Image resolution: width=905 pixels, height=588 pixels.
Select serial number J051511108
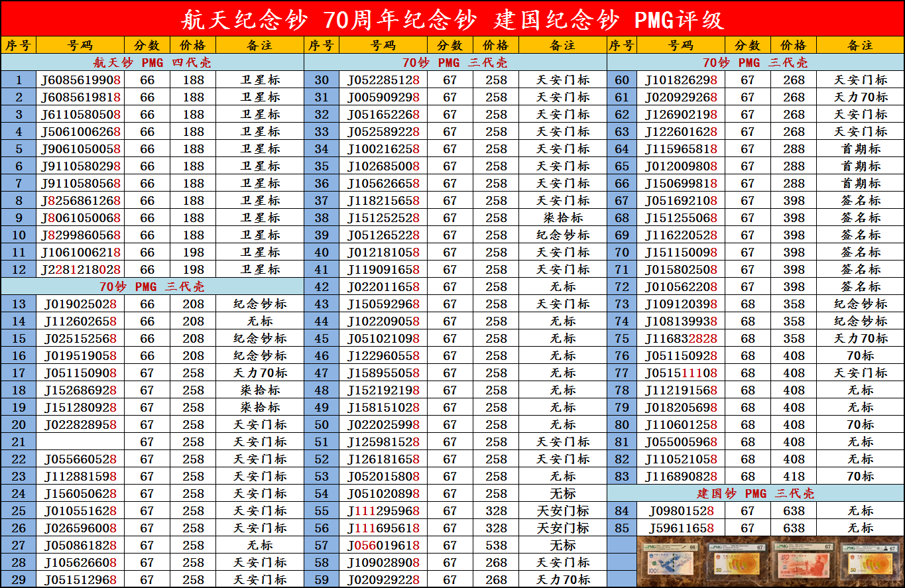tap(682, 373)
